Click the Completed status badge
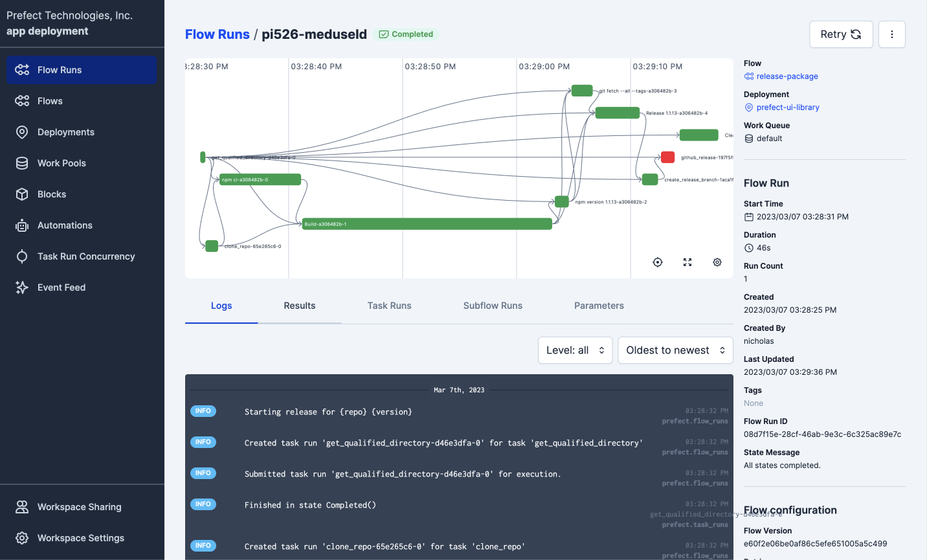 406,34
